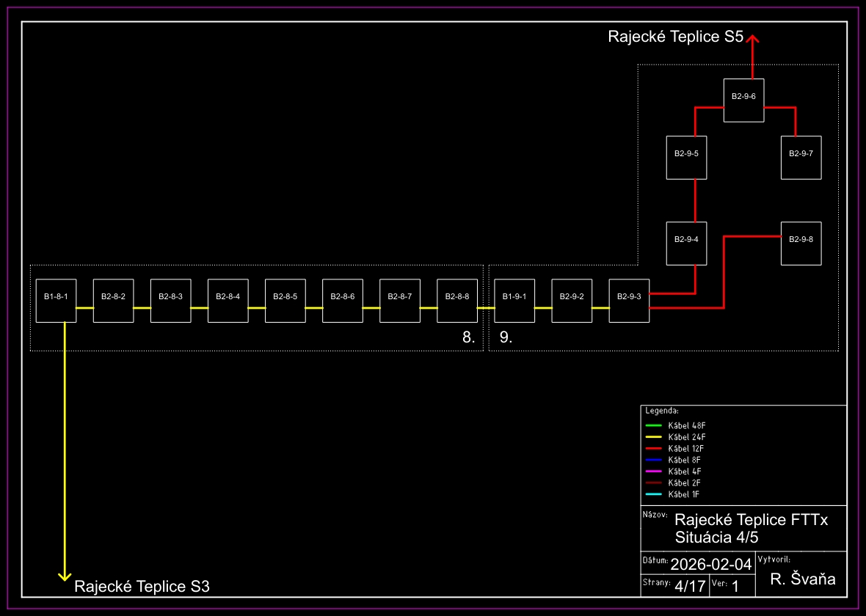Click the B2-9-5 node box
866x616 pixels.
click(686, 157)
